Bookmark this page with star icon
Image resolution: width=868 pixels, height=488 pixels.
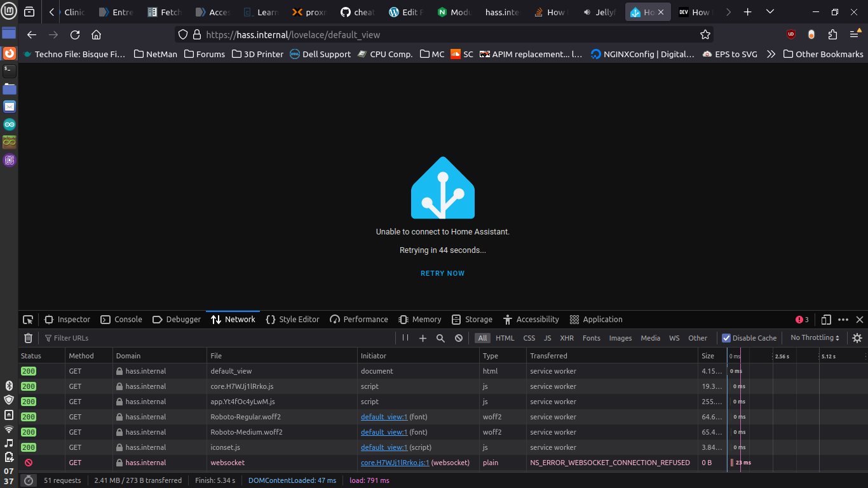pos(705,35)
